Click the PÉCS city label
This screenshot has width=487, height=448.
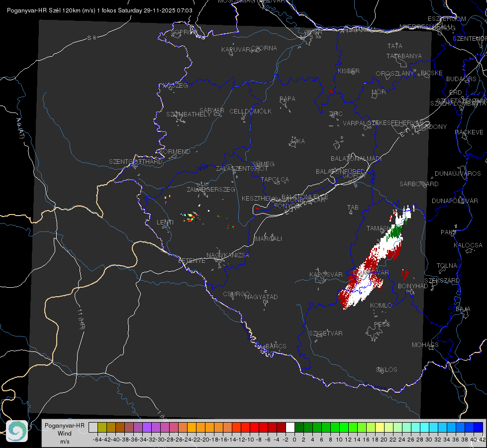pos(382,324)
